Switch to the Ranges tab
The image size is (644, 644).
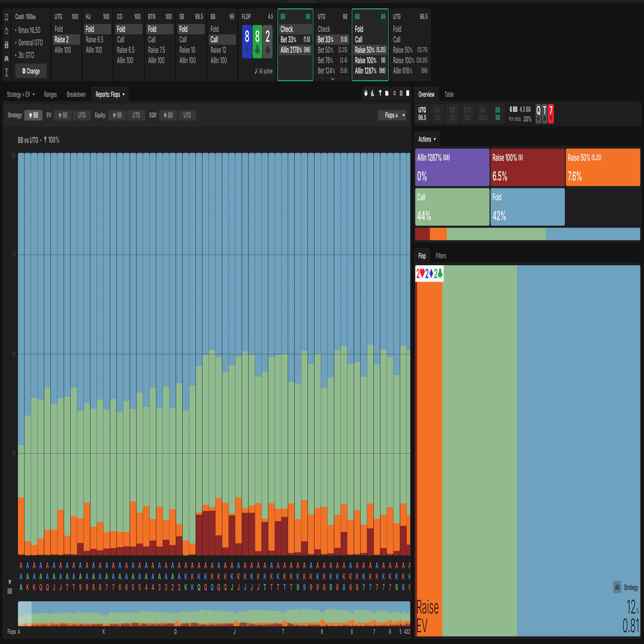pyautogui.click(x=50, y=94)
